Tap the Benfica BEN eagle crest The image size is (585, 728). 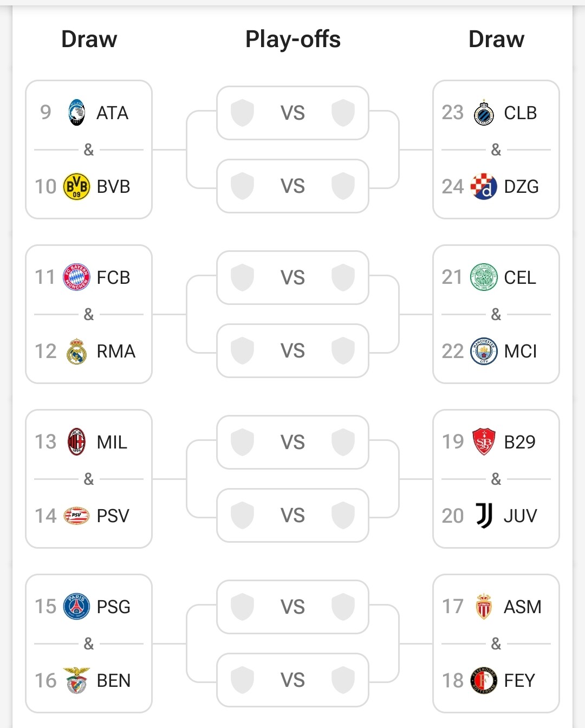click(x=77, y=680)
